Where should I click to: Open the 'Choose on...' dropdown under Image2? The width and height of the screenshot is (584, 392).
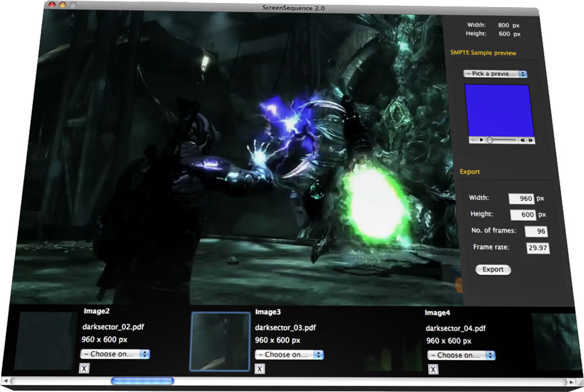[x=115, y=354]
